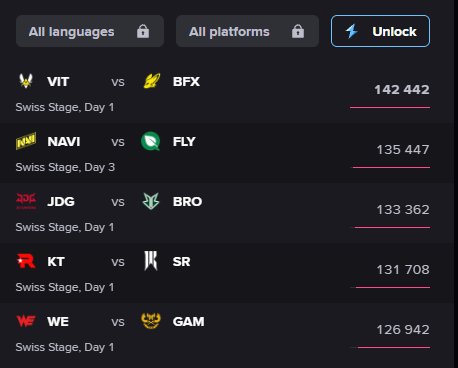Open the KT vs SR match entry
Screen dimensions: 458x368
click(227, 273)
